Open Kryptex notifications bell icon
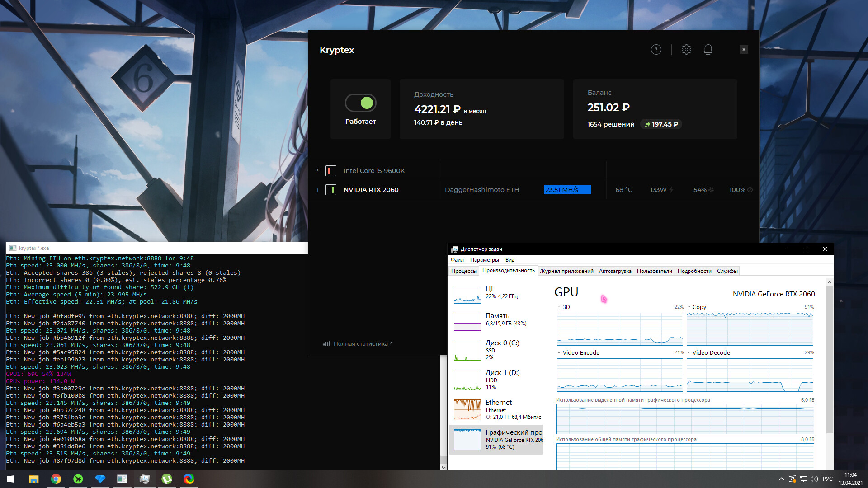 click(708, 50)
